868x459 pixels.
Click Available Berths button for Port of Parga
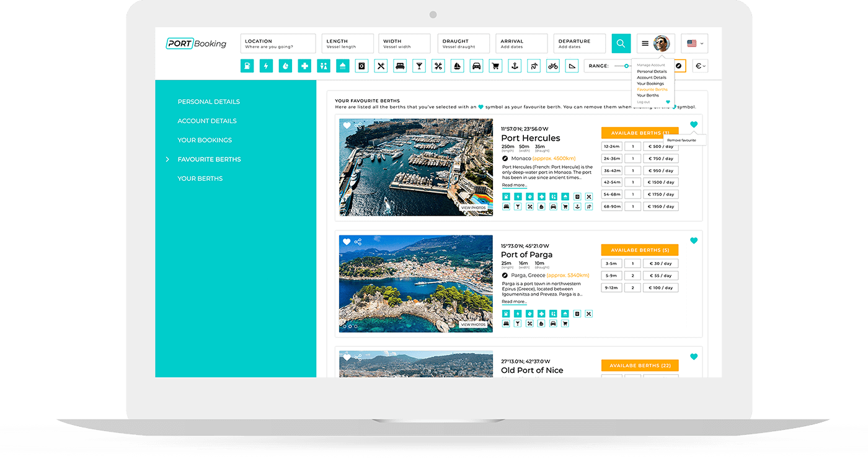click(639, 250)
